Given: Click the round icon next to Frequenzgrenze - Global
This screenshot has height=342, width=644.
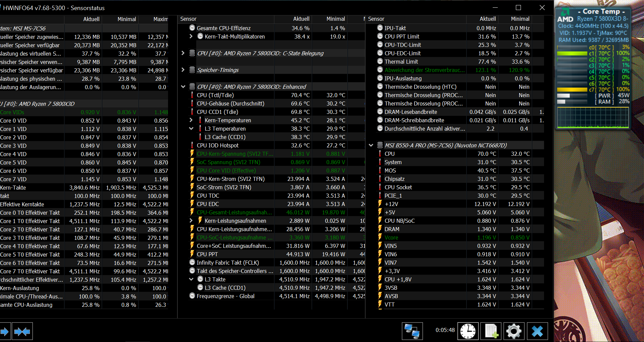Looking at the screenshot, I should click(192, 296).
